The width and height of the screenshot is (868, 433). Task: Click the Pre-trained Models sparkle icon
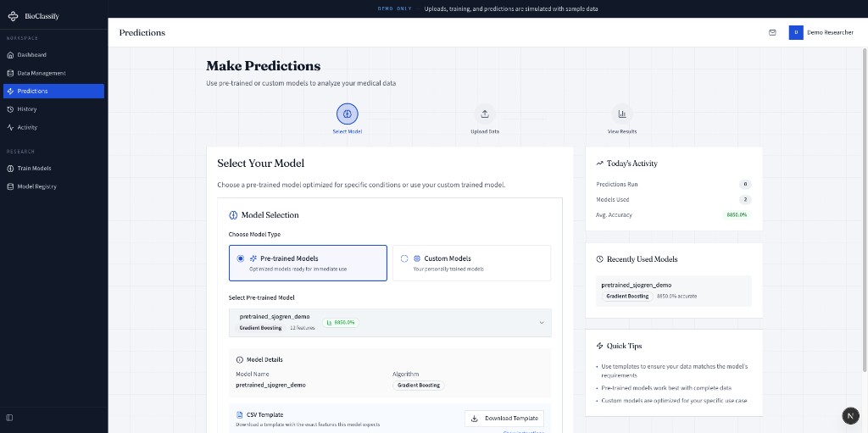pyautogui.click(x=253, y=258)
